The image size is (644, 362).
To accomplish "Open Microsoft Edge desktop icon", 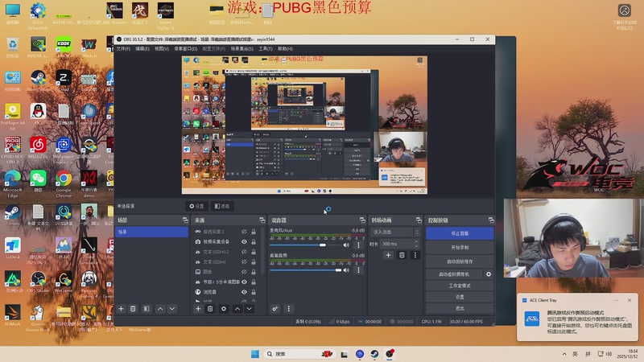I will coord(12,182).
